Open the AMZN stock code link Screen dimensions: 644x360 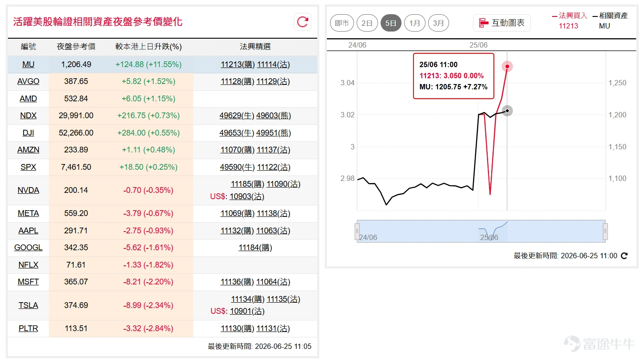coord(28,150)
